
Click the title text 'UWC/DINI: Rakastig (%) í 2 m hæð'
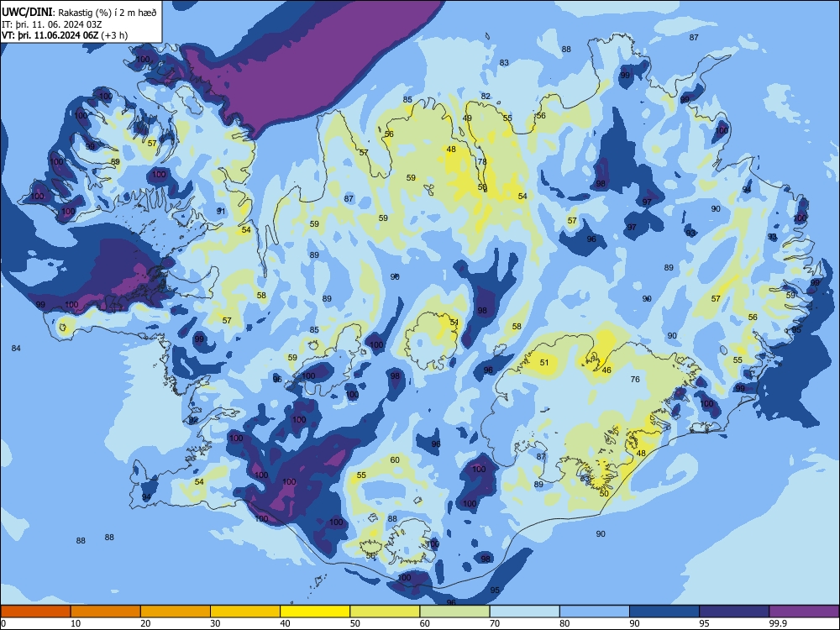click(x=79, y=13)
